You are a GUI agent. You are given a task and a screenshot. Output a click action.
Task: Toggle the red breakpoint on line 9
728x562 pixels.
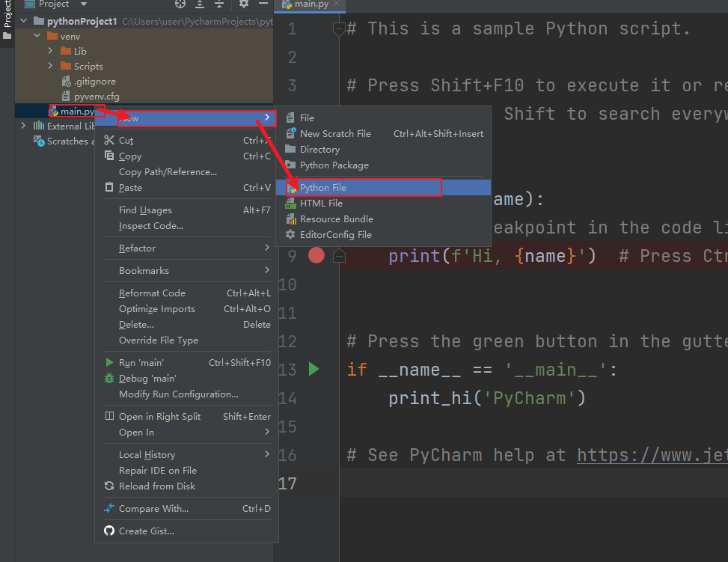[x=316, y=255]
